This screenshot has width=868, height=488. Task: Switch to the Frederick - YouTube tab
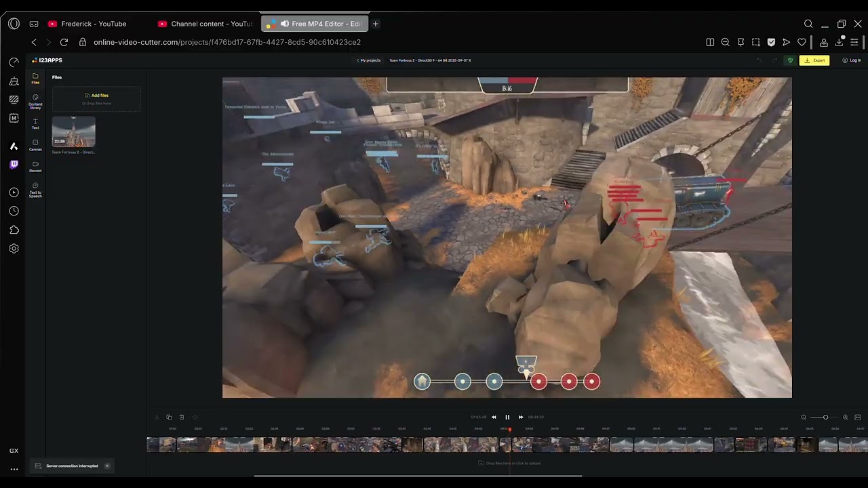tap(94, 24)
